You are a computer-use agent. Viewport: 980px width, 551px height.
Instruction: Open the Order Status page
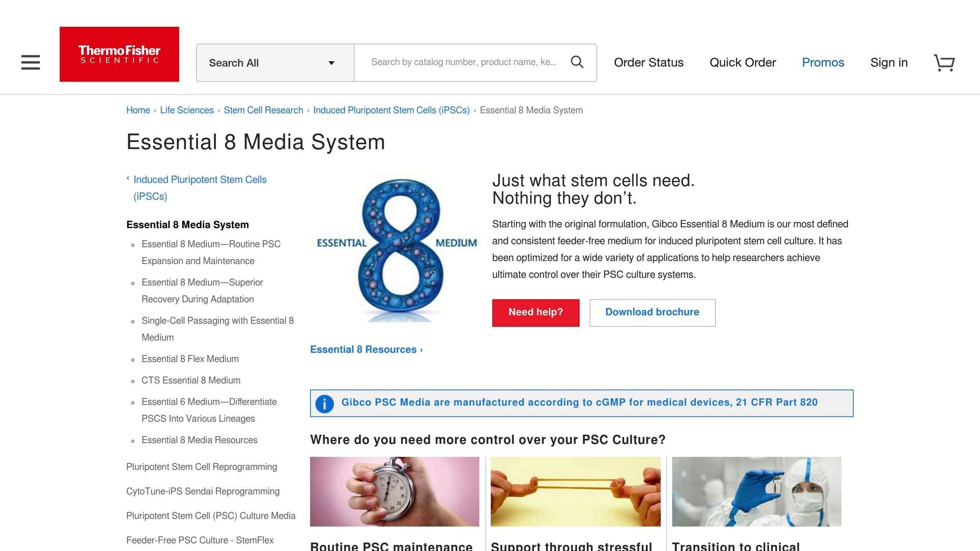pos(648,63)
